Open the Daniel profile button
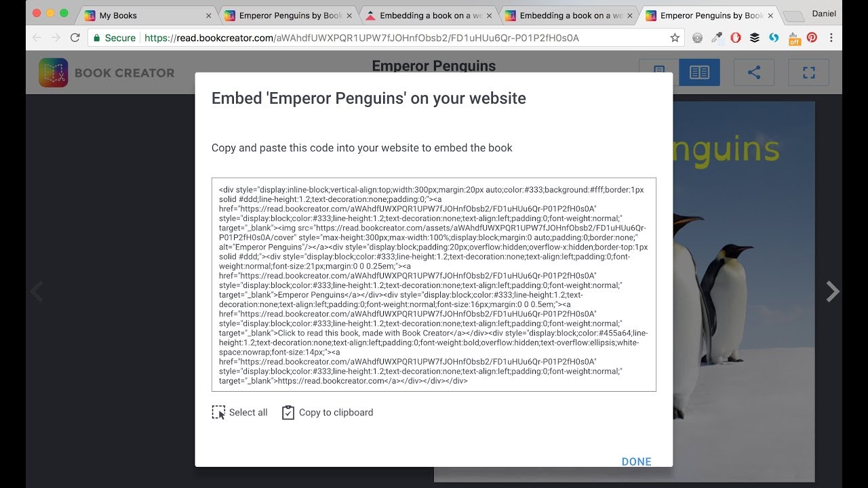The image size is (868, 488). pos(824,14)
